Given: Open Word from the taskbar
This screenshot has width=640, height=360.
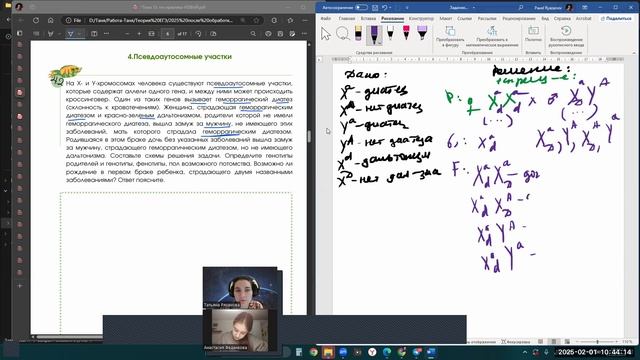Looking at the screenshot, I should 431,352.
